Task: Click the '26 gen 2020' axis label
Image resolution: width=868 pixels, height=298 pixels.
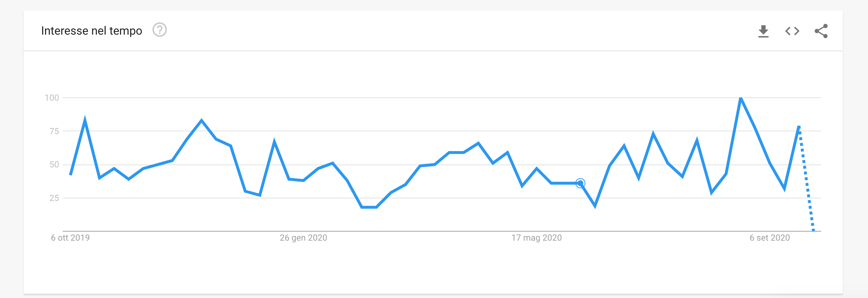Action: coord(304,238)
